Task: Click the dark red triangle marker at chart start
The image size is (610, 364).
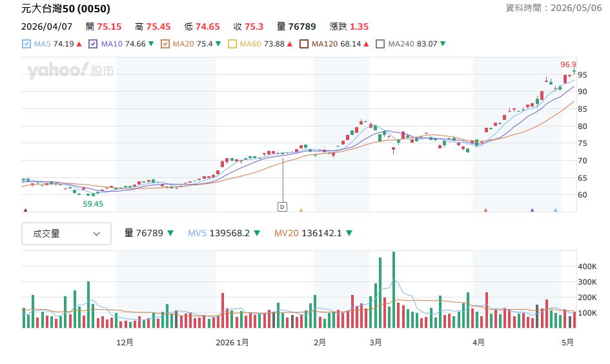Action: tap(26, 210)
